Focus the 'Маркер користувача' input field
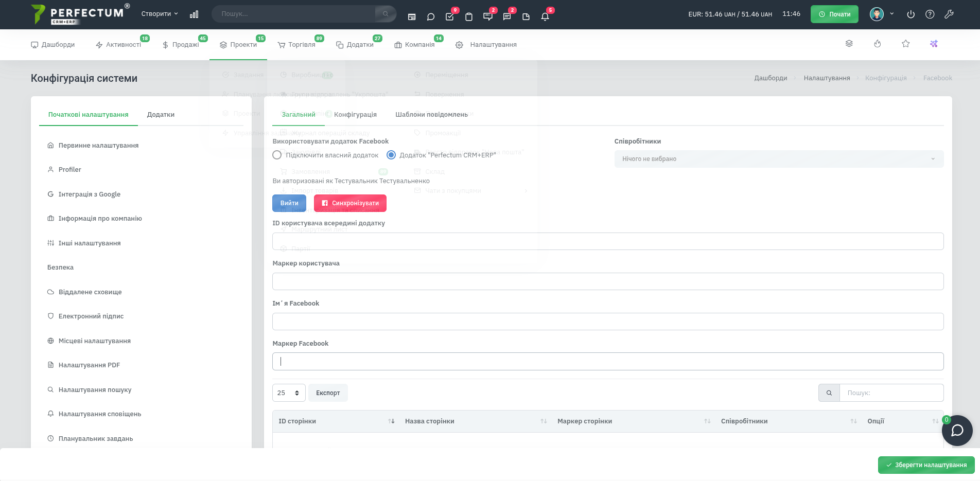 point(608,281)
